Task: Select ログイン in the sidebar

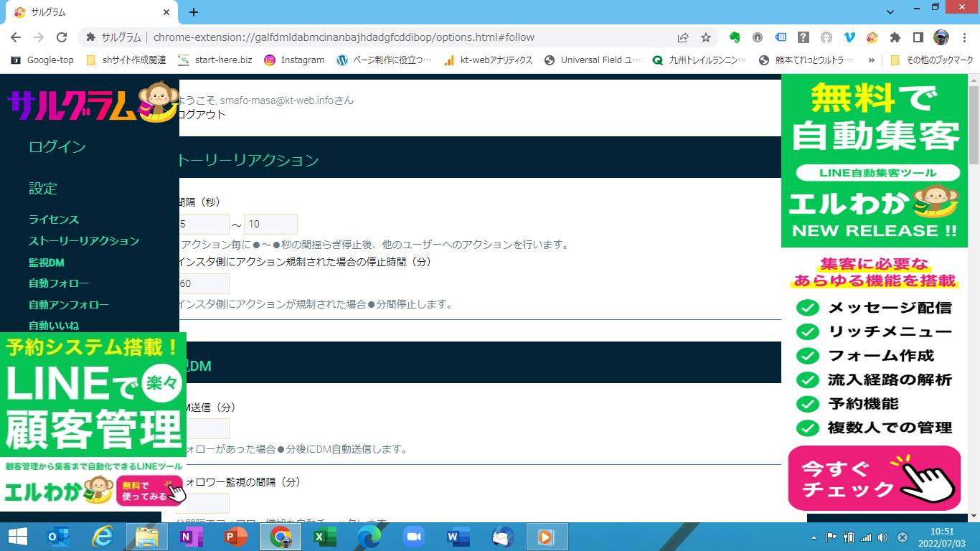Action: click(57, 147)
